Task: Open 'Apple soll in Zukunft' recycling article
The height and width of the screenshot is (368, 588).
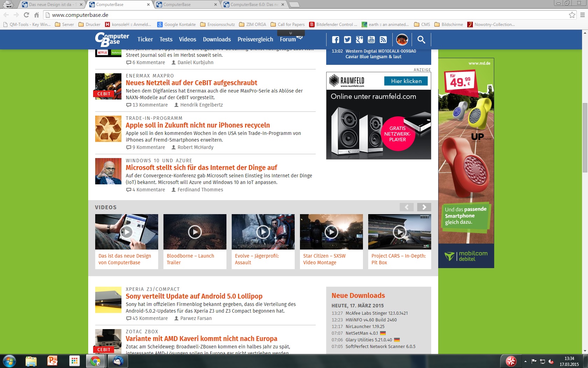Action: 198,125
